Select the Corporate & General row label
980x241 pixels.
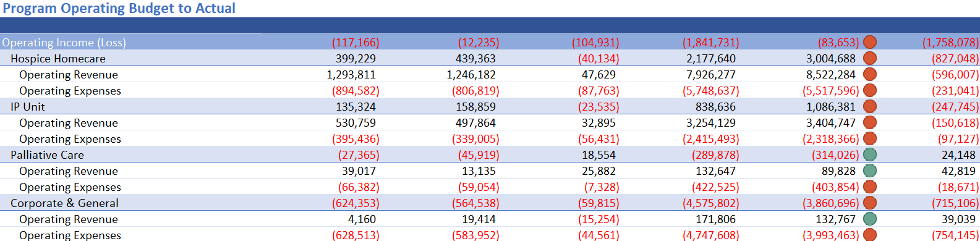[x=64, y=203]
